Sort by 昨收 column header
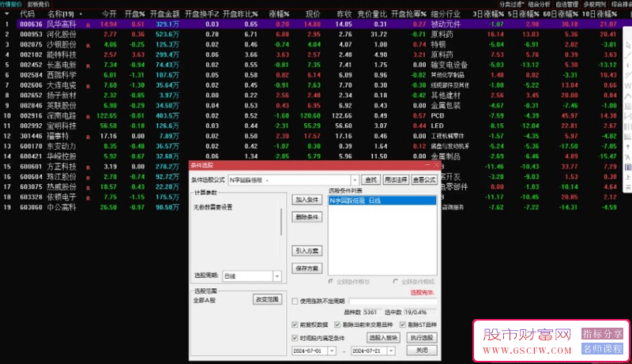 pyautogui.click(x=344, y=13)
